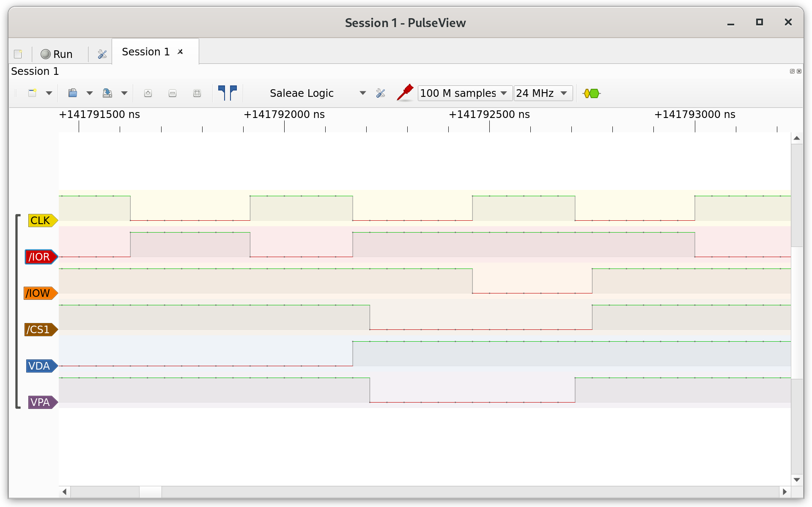Open device configuration wrench next to Saleae Logic
The height and width of the screenshot is (507, 812).
tap(381, 93)
